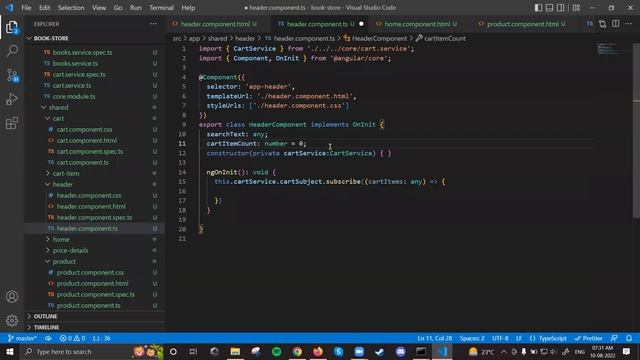Open the File menu
The image size is (640, 360).
pyautogui.click(x=26, y=8)
